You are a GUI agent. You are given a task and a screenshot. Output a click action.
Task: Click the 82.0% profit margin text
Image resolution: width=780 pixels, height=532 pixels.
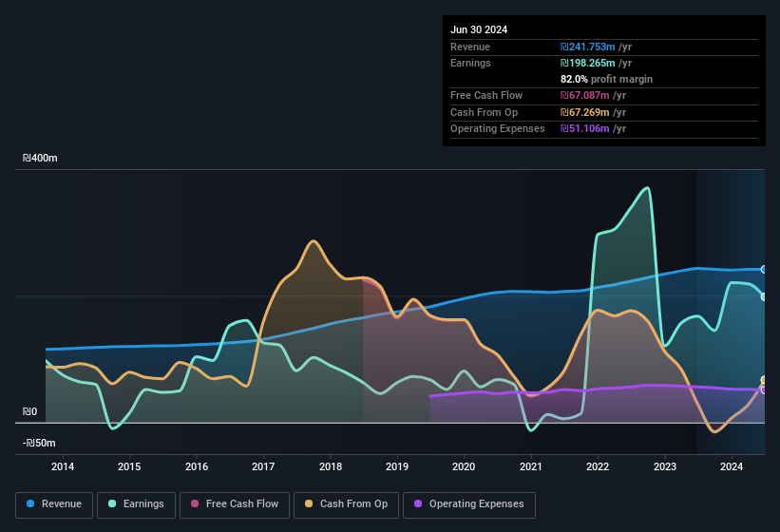pos(606,79)
